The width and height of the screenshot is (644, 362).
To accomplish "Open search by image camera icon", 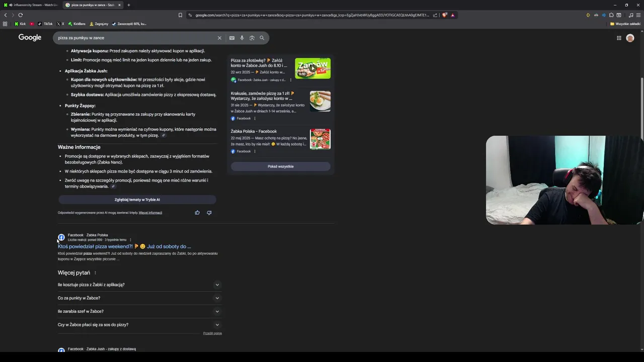I will click(x=252, y=38).
